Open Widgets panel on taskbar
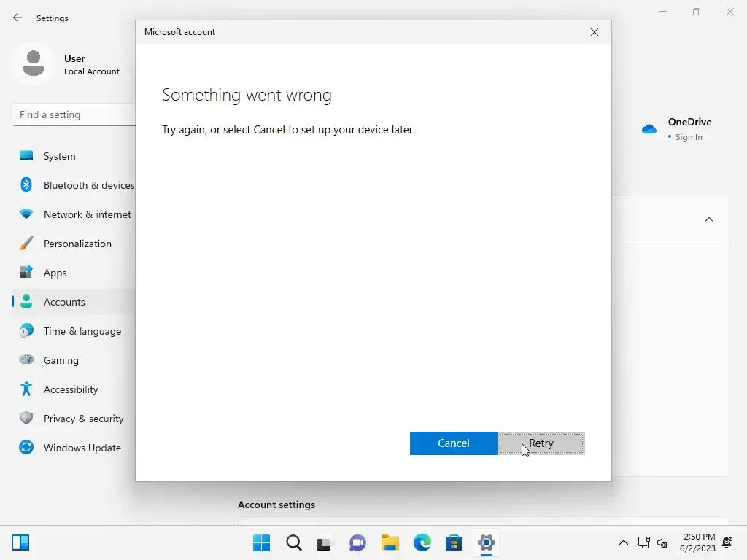 coord(20,542)
